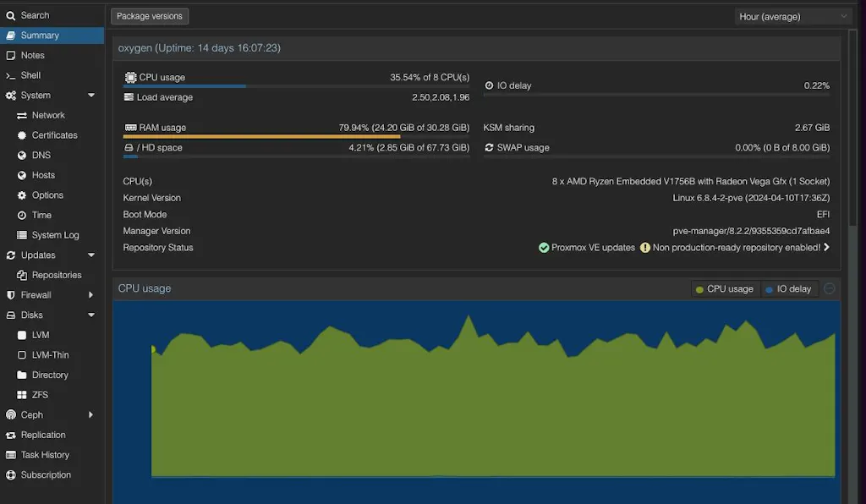Screen dimensions: 866x504
Task: Collapse the System tree section arrow
Action: click(x=91, y=96)
